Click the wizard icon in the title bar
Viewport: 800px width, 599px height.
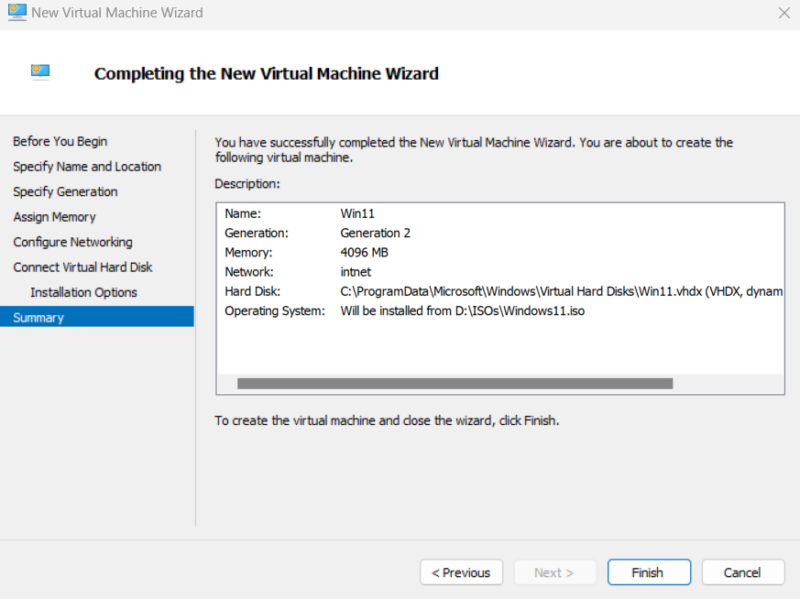pos(17,12)
